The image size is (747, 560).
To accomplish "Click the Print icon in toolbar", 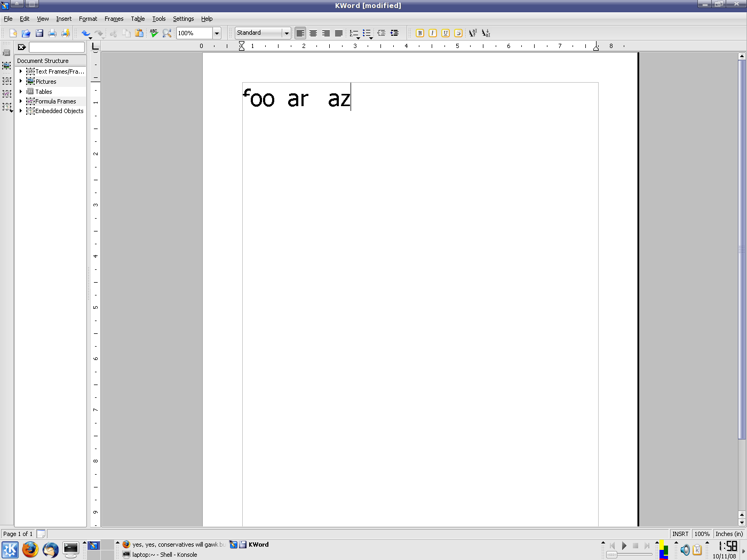I will tap(52, 33).
